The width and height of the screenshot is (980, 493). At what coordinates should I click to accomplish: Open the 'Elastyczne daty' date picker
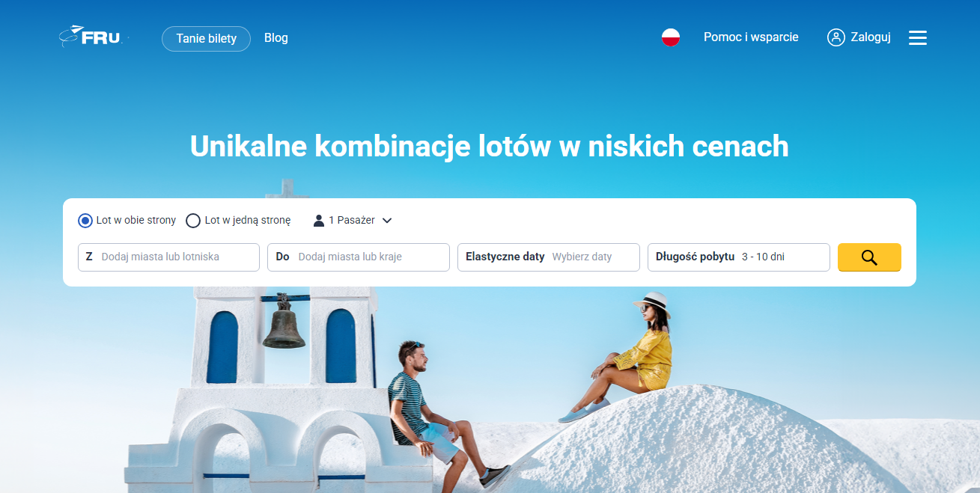tap(549, 257)
